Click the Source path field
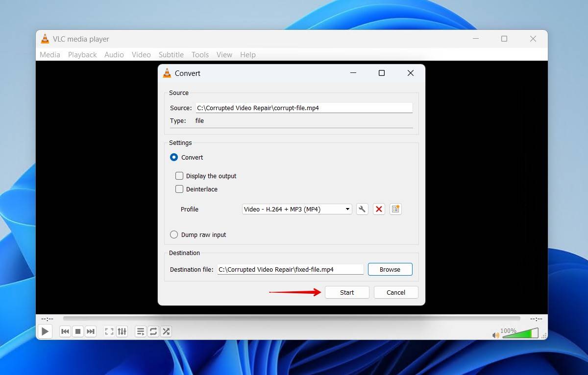588x375 pixels. [x=304, y=108]
